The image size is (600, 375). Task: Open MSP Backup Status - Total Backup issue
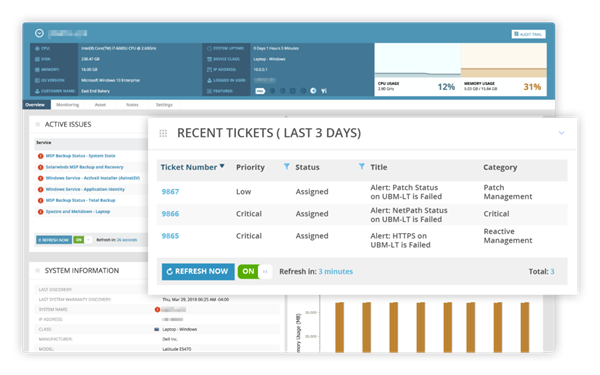coord(80,201)
